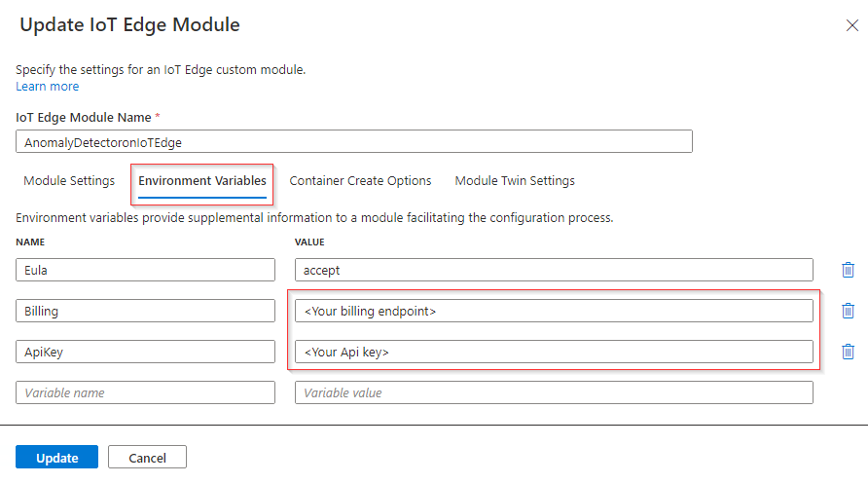Click the Api key value field
The image size is (868, 484).
click(554, 352)
